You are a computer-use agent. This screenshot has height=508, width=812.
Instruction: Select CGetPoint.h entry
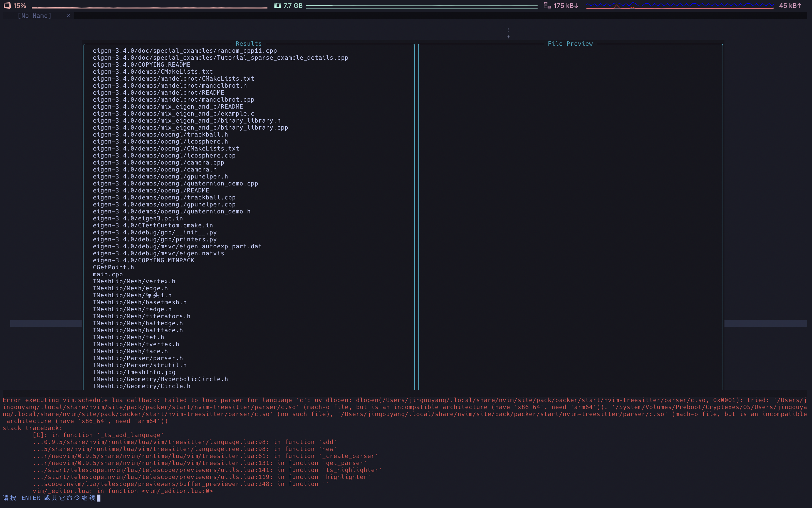[x=113, y=267]
